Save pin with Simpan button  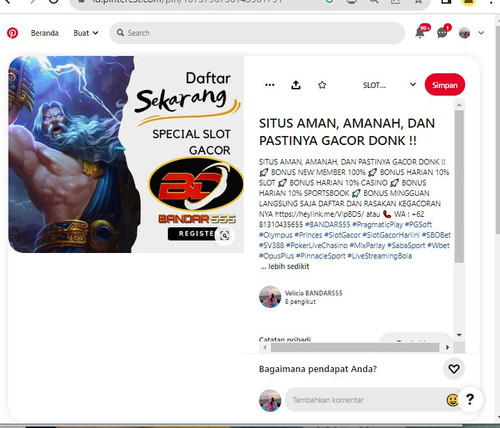445,85
